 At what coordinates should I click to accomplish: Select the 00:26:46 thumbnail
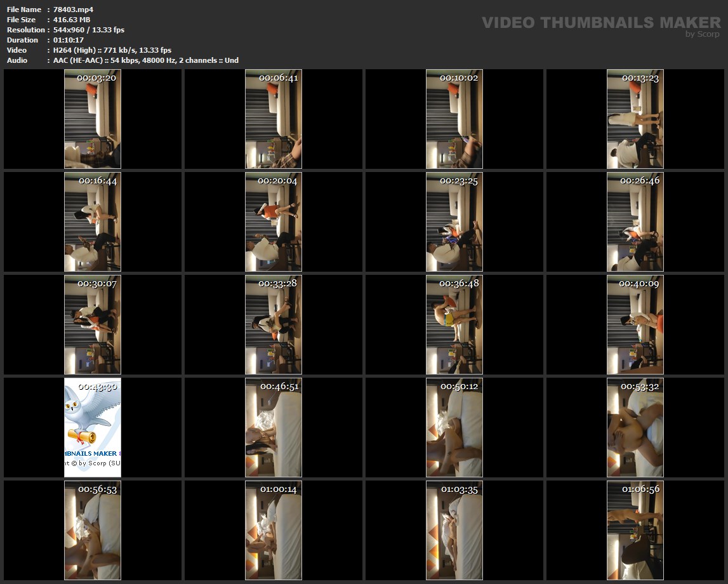[635, 222]
